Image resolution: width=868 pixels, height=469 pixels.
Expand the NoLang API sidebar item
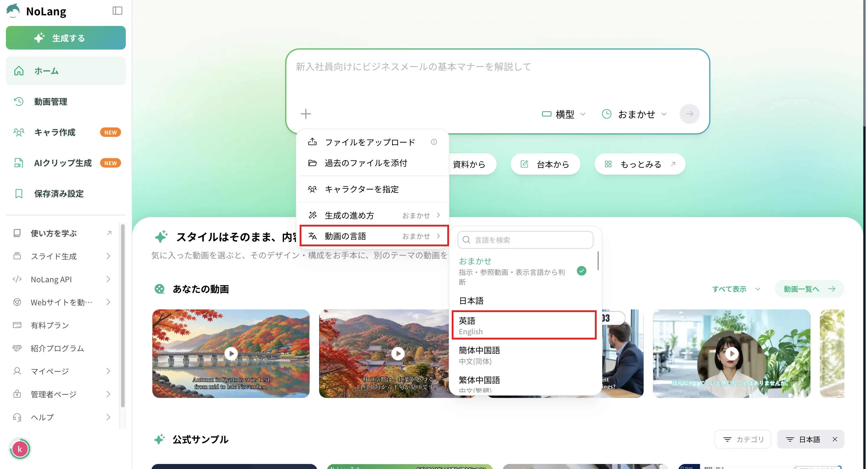click(109, 279)
